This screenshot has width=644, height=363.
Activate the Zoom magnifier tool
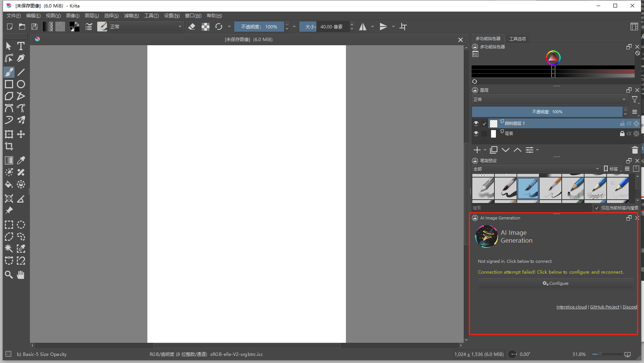point(9,275)
